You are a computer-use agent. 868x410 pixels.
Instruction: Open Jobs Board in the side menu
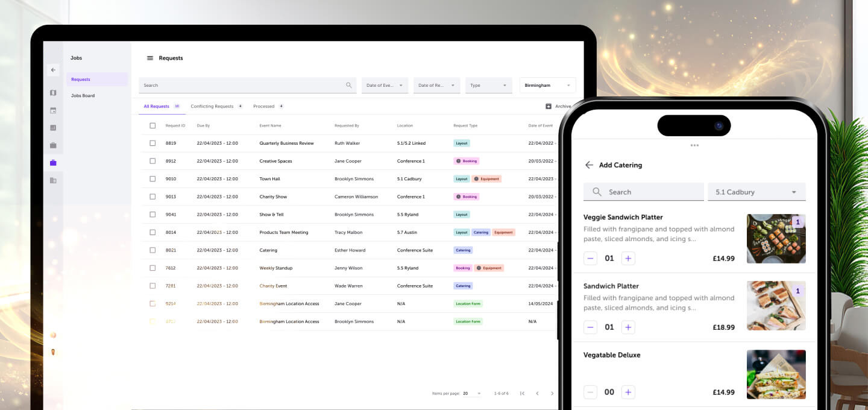(x=83, y=96)
